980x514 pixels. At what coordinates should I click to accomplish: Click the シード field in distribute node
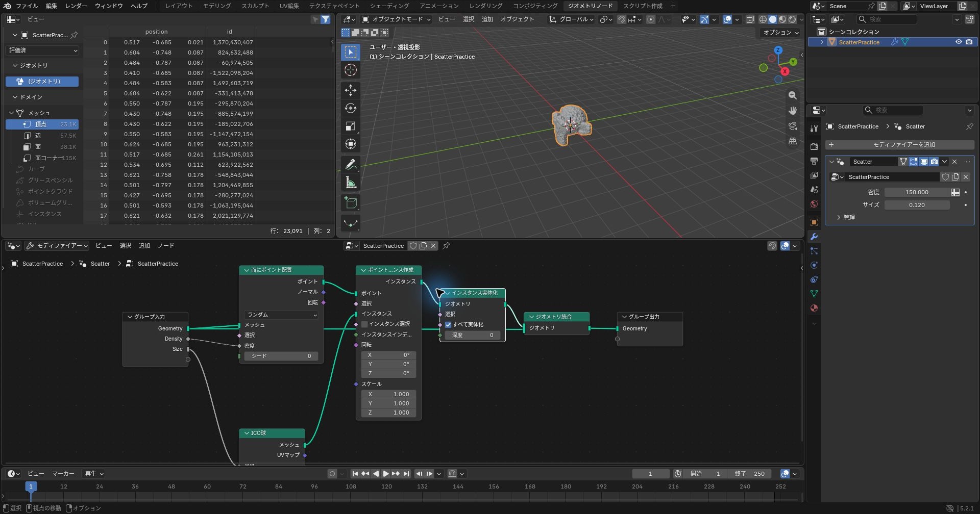(281, 356)
